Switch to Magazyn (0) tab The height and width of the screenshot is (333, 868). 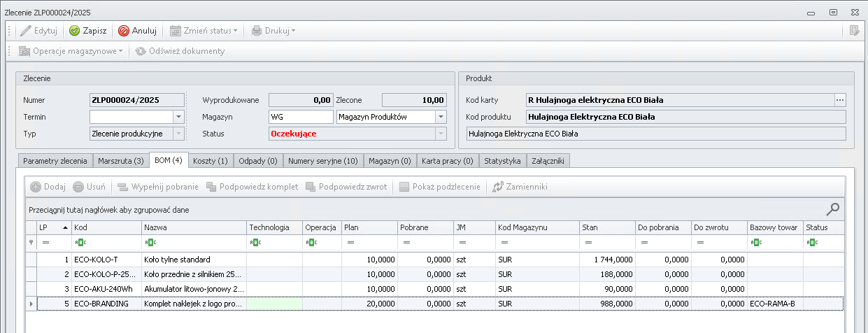(390, 161)
